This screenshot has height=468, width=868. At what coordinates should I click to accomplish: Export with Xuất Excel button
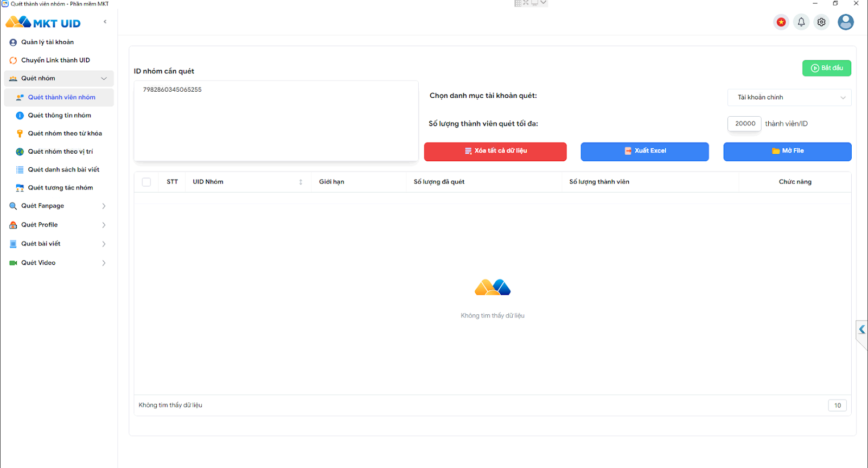click(x=644, y=151)
